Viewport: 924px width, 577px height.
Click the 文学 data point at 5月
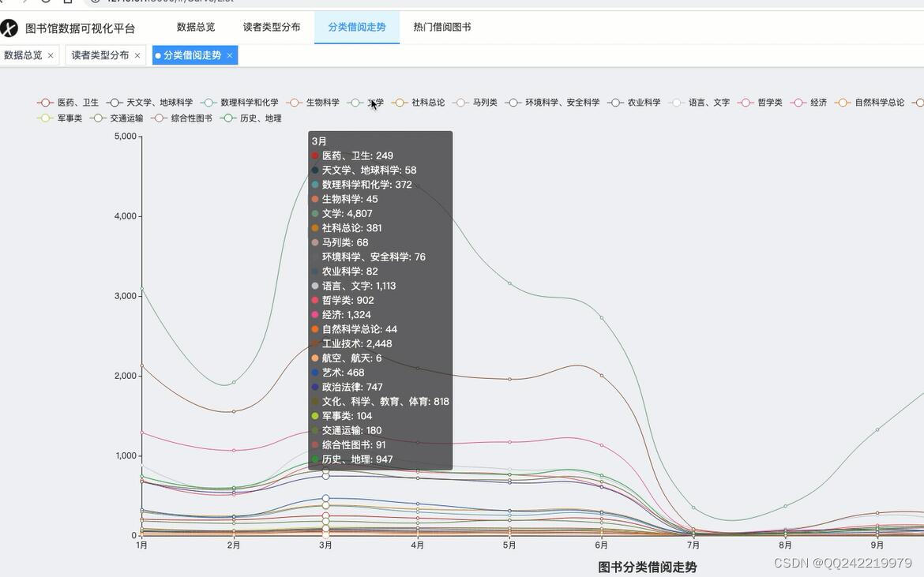point(509,283)
